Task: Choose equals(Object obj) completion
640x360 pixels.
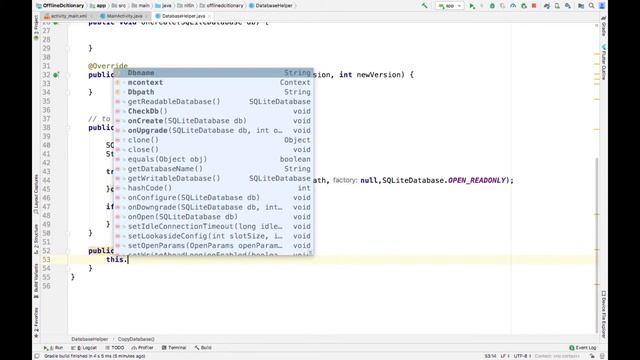Action: [x=213, y=159]
